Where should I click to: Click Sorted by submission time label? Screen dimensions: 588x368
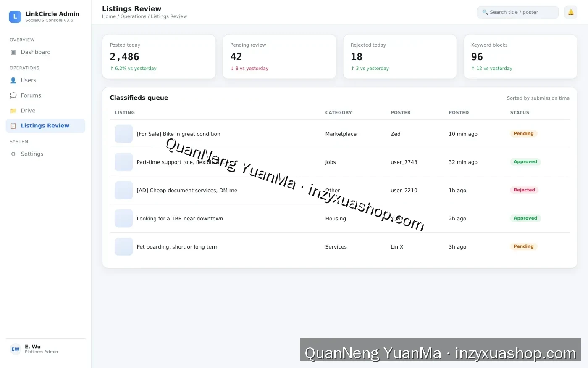[538, 98]
